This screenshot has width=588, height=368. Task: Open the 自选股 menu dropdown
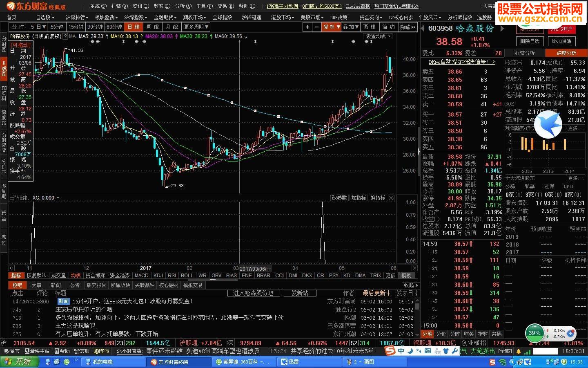45,18
